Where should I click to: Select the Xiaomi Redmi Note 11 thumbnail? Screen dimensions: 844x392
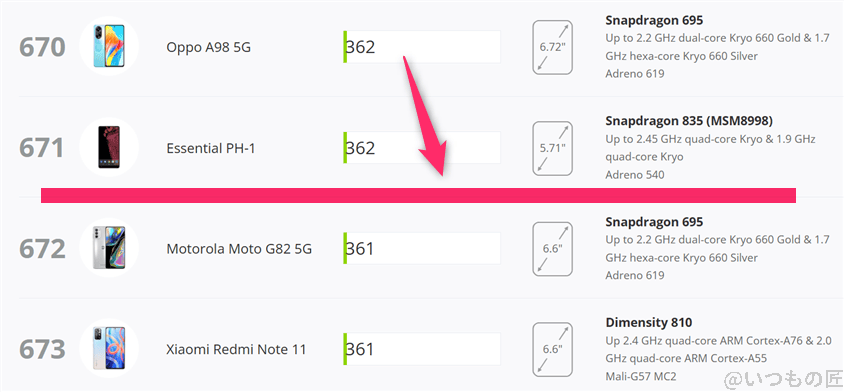(x=109, y=348)
